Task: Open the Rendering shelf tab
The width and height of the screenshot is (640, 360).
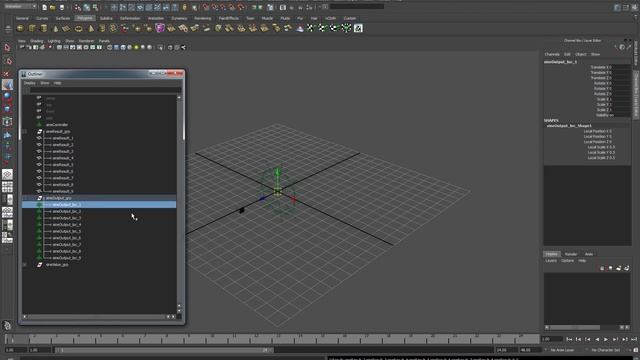Action: tap(202, 18)
